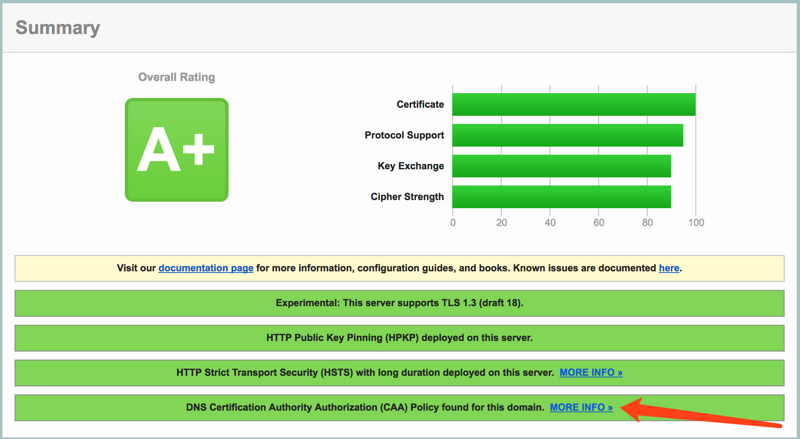
Task: Open MORE INFO link for HSTS
Action: click(590, 372)
